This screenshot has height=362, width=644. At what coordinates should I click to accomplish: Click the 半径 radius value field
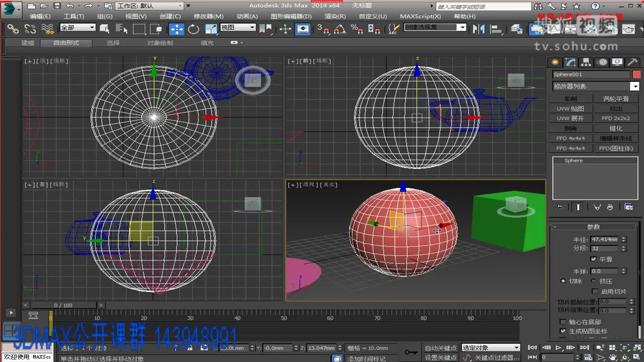605,239
